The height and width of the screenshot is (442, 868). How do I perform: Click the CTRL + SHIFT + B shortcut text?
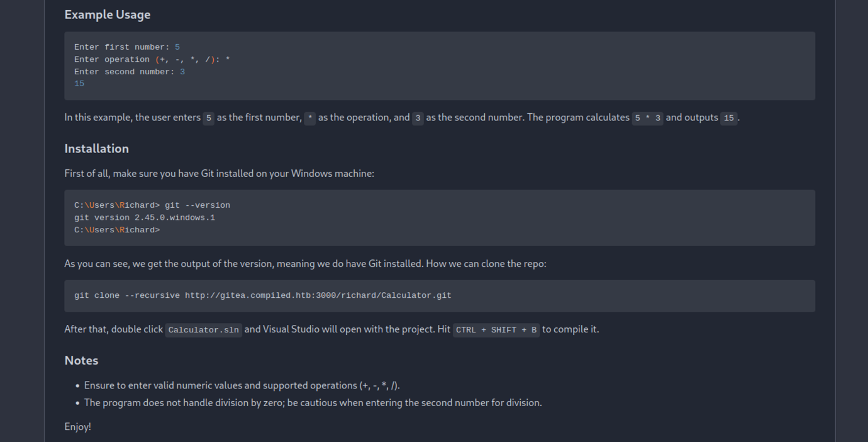[x=496, y=330]
